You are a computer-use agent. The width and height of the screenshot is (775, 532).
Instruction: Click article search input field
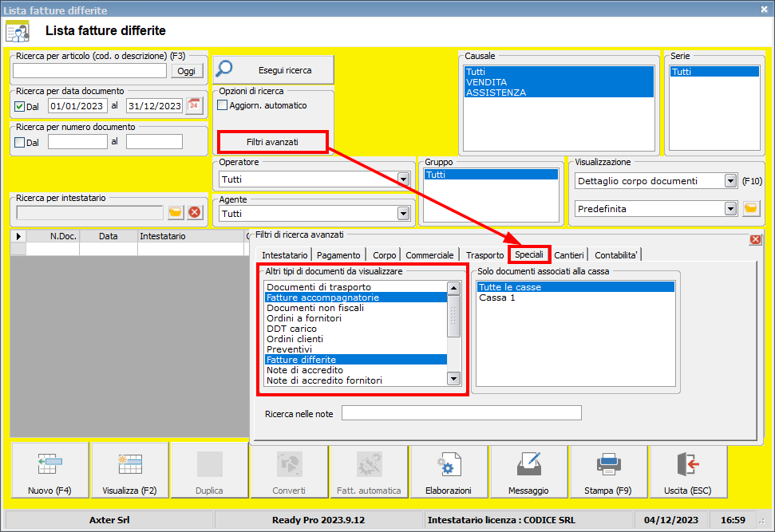point(89,71)
